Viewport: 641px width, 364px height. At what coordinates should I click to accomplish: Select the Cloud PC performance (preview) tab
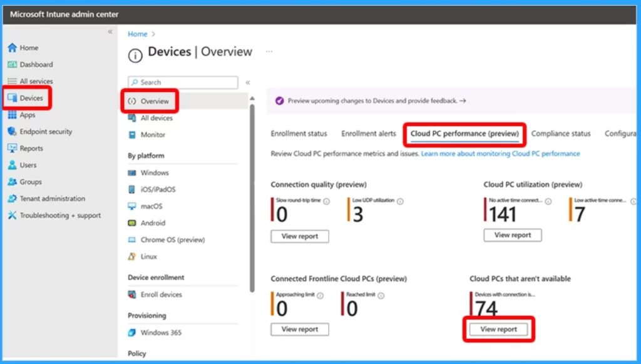(x=464, y=134)
